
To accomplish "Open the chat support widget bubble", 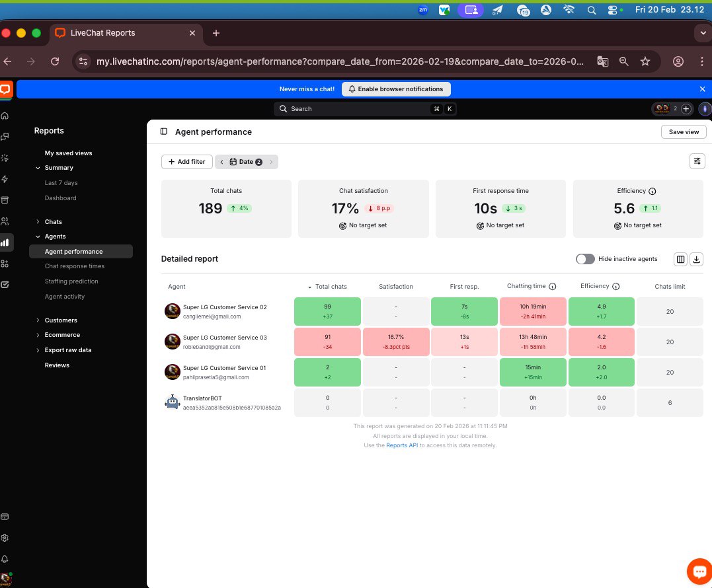I will tap(699, 571).
